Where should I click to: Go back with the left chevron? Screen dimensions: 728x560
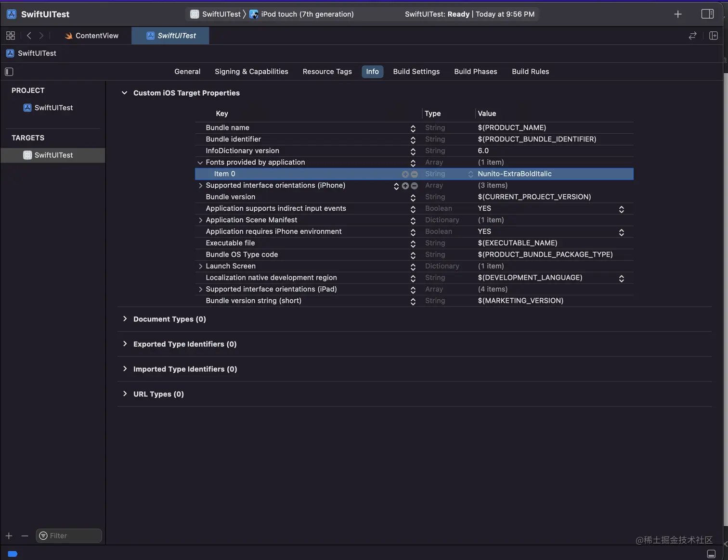click(29, 36)
